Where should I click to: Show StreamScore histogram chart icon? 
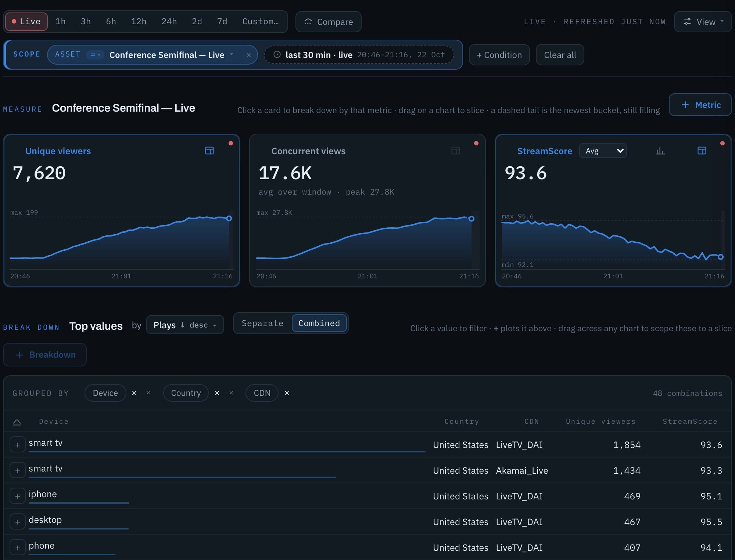(661, 151)
